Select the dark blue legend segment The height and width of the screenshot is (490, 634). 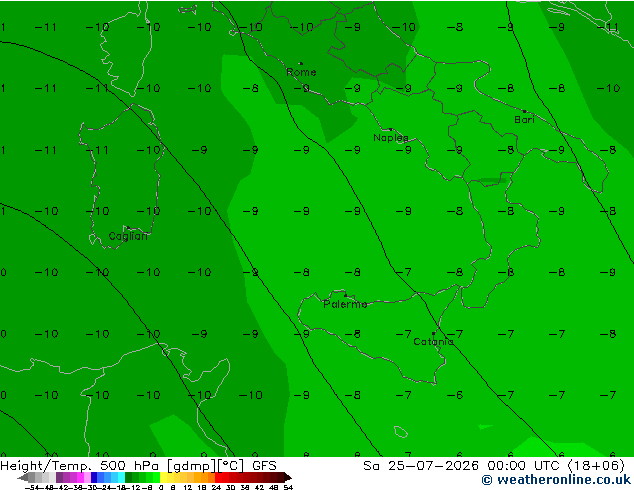click(94, 477)
